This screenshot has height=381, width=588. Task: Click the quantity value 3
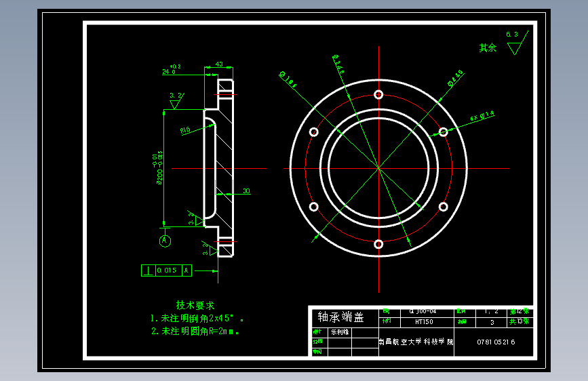tap(492, 323)
